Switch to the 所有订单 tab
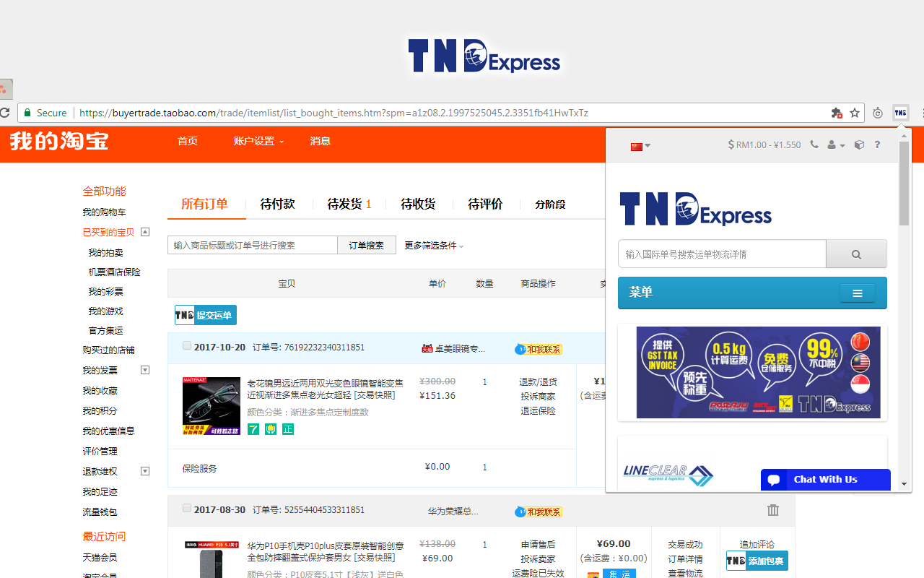 (204, 204)
